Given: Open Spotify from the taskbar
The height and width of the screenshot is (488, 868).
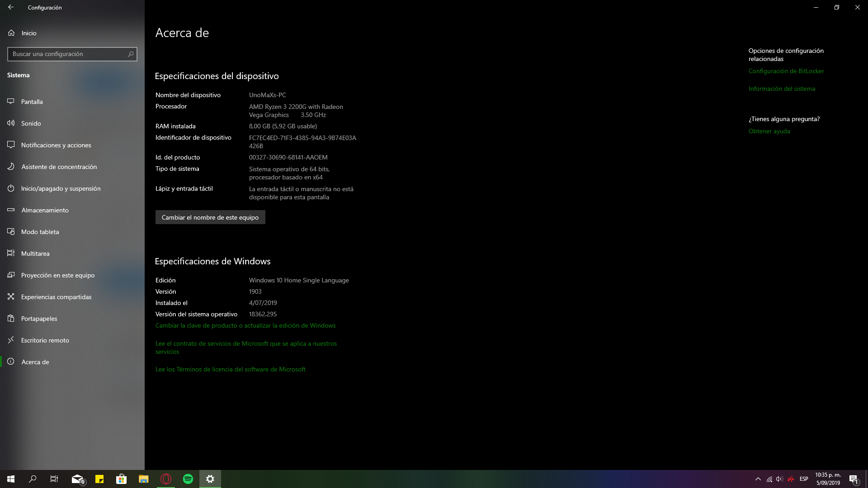Looking at the screenshot, I should pos(188,479).
